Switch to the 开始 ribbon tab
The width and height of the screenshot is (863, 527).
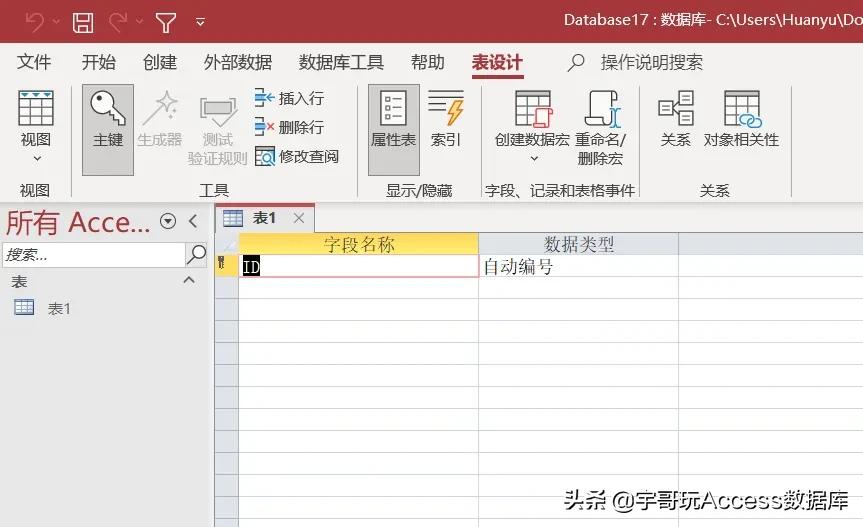[x=99, y=62]
